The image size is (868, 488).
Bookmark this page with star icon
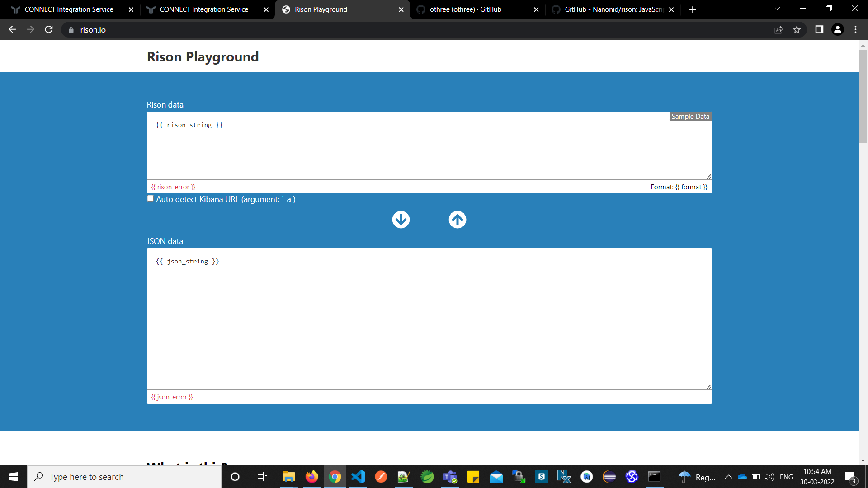tap(797, 30)
